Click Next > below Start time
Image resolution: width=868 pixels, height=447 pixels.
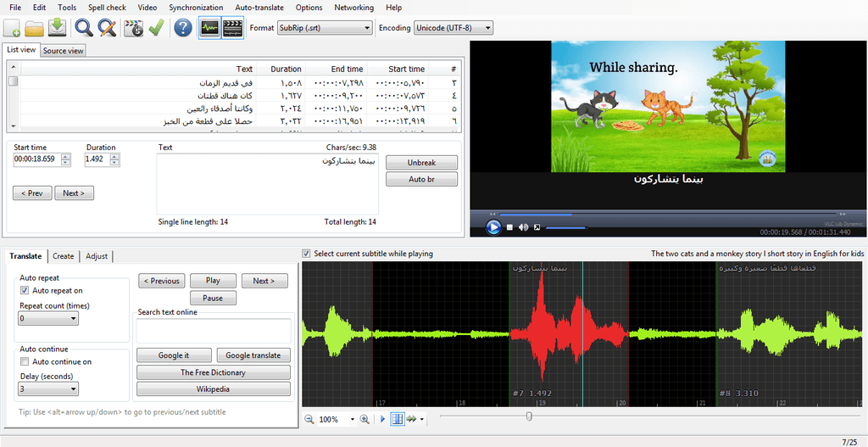click(x=75, y=193)
